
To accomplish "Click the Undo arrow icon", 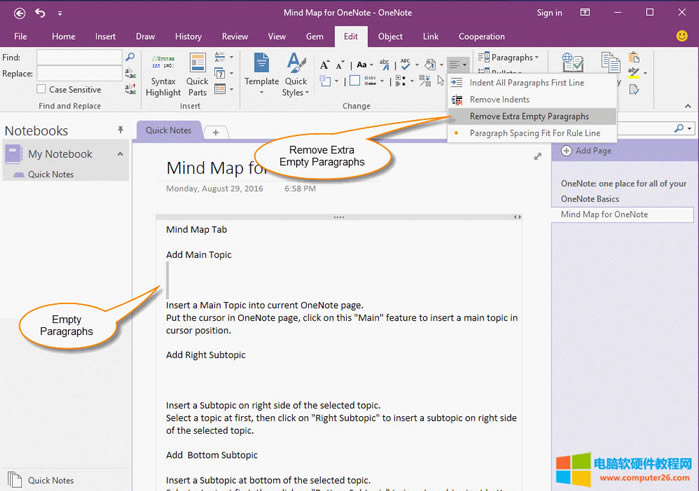I will [40, 13].
